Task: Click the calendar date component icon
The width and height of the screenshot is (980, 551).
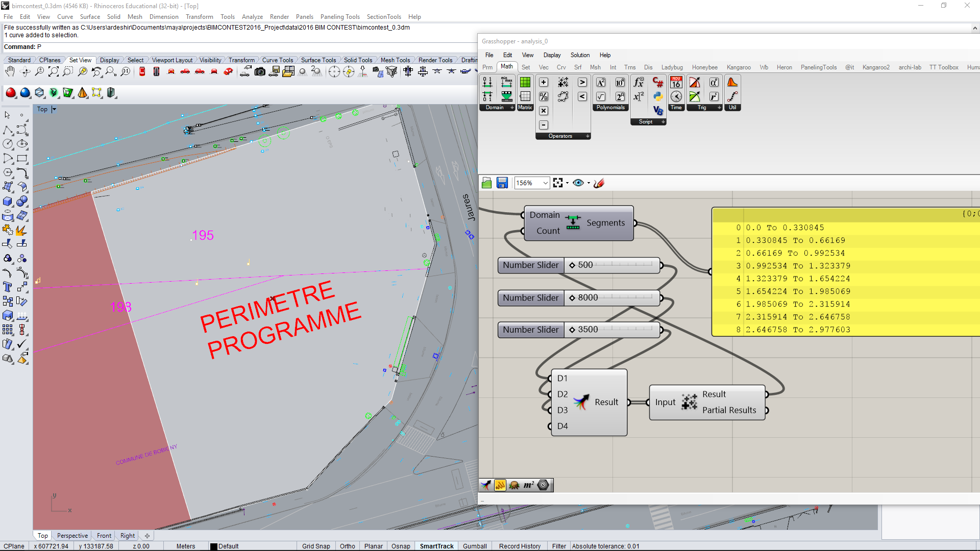Action: point(676,82)
